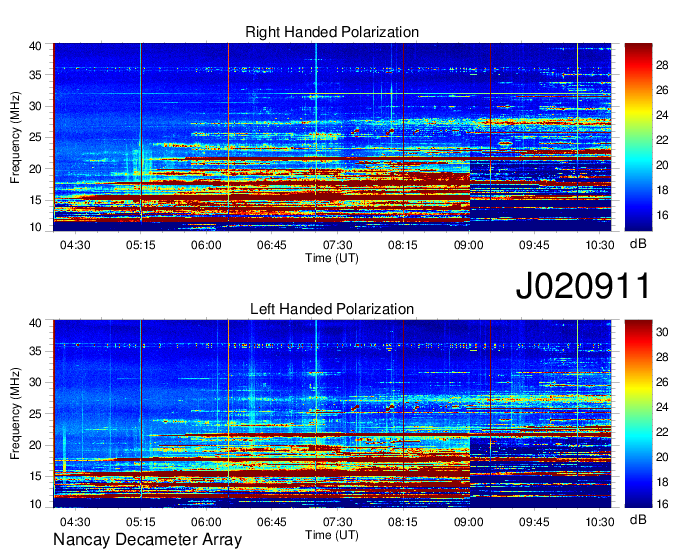Select the 28 value on the Left Handed colorbar
This screenshot has height=552, width=680.
[x=662, y=357]
